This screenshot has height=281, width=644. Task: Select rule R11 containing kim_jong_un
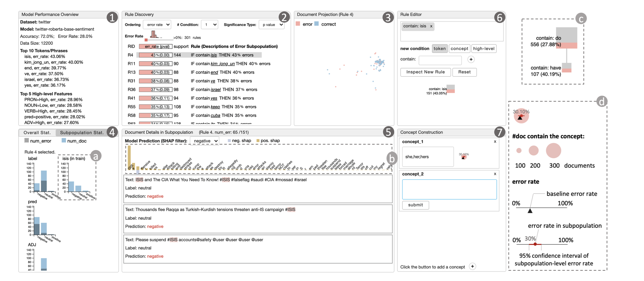pos(199,64)
